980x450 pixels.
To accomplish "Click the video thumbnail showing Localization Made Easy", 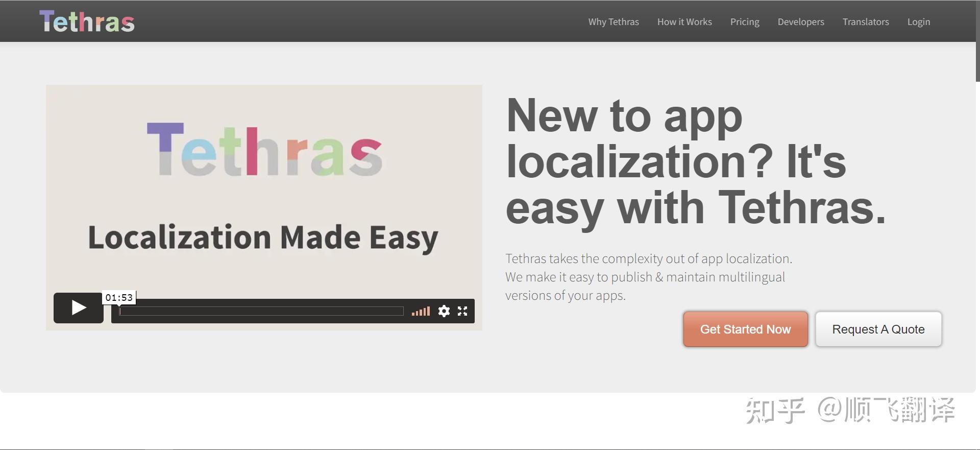I will click(264, 207).
